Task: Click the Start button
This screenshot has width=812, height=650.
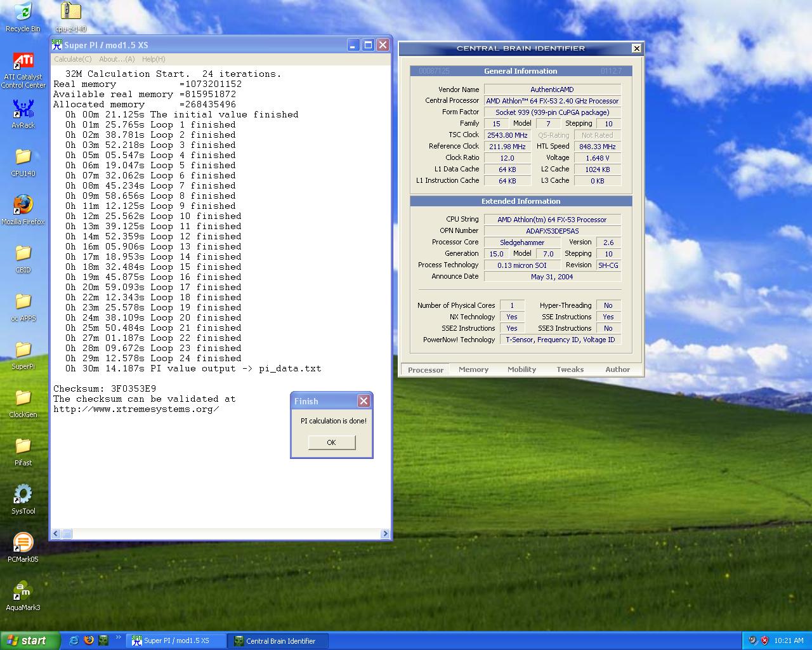Action: coord(30,640)
